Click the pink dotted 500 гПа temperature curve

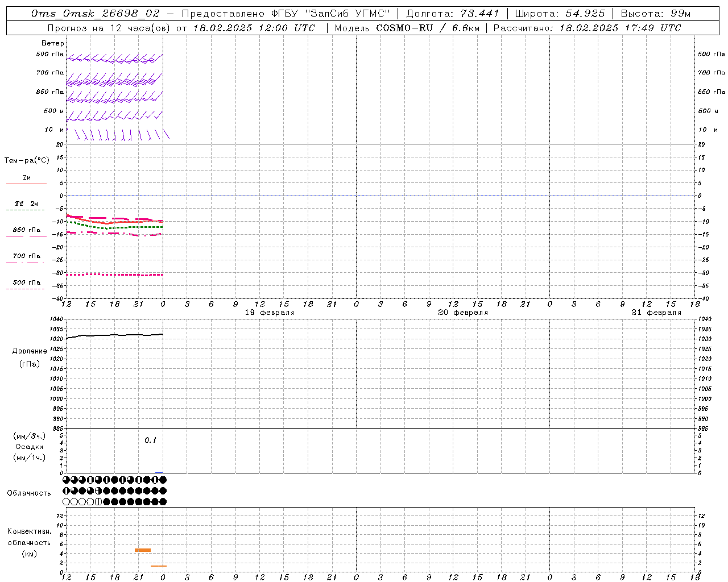click(x=115, y=275)
